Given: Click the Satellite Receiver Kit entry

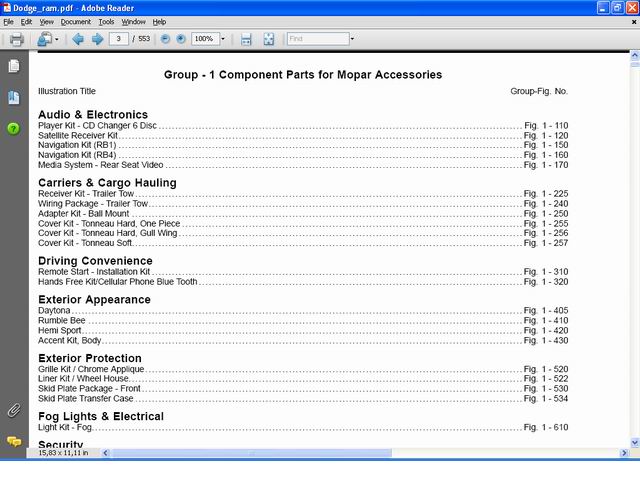Looking at the screenshot, I should click(x=78, y=136).
